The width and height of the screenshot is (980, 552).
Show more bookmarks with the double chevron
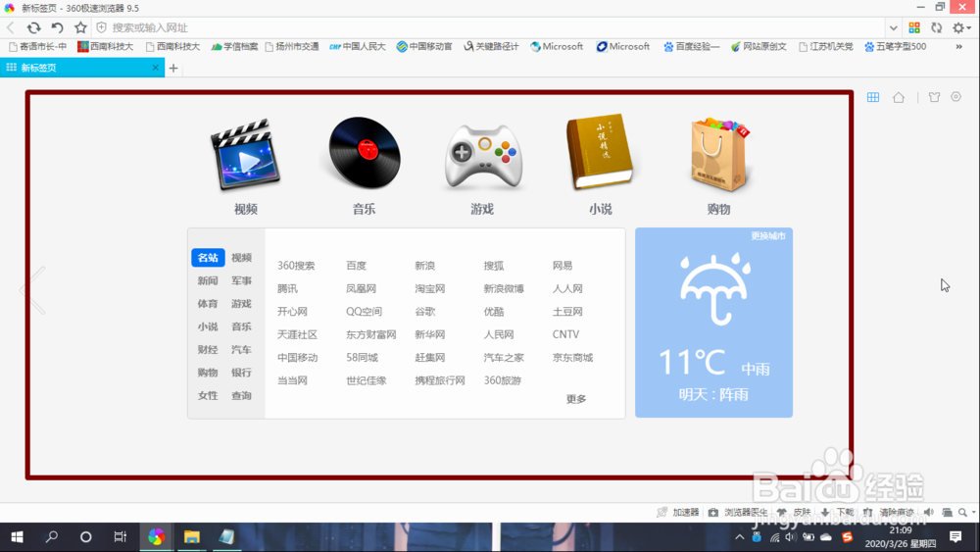pos(958,46)
